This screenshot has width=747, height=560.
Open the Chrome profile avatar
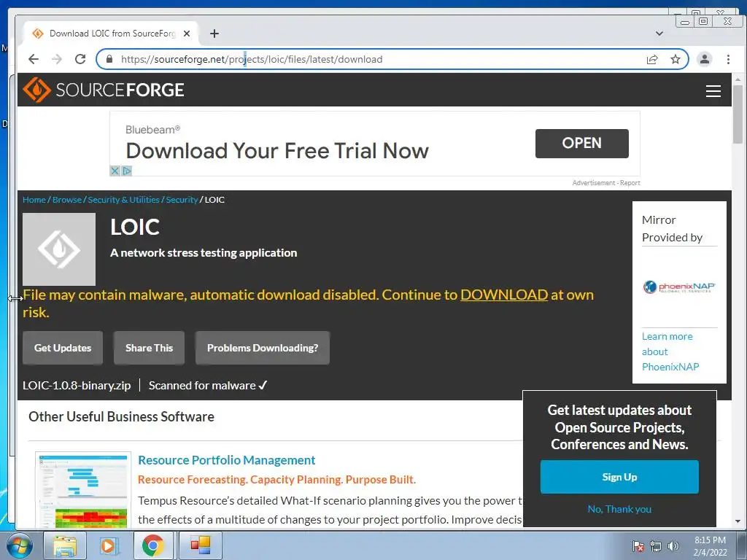pyautogui.click(x=704, y=59)
